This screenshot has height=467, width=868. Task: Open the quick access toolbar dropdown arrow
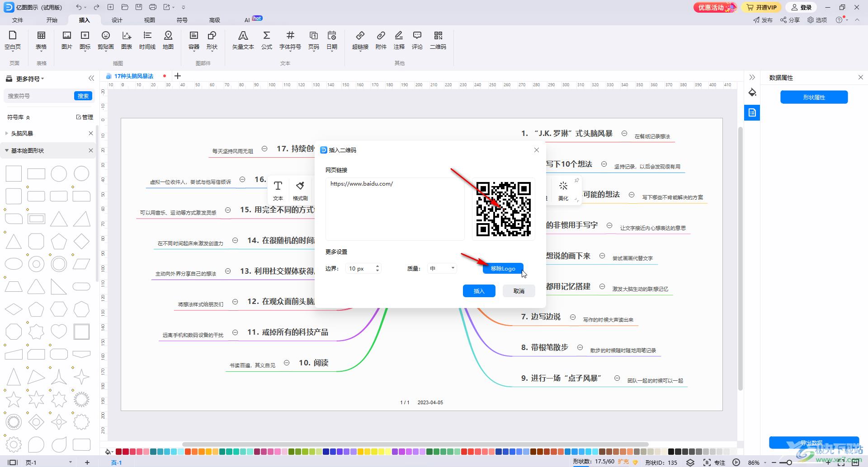(x=184, y=8)
